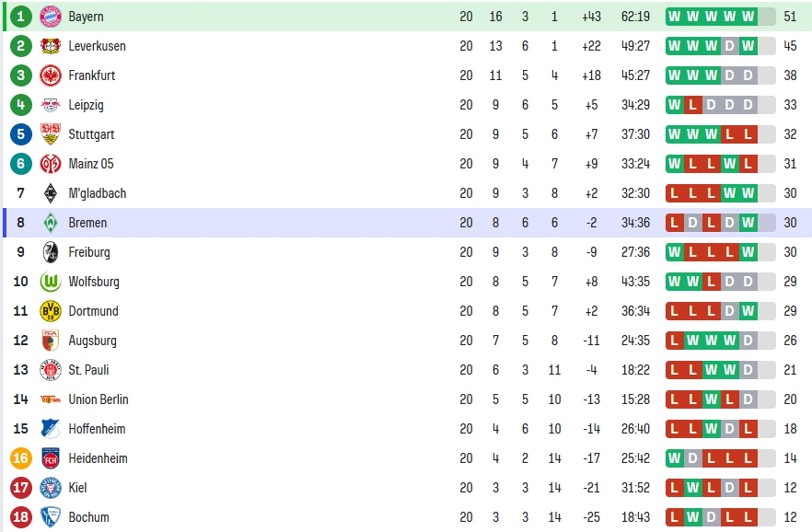Click the Freiburg team name
The width and height of the screenshot is (812, 532).
(89, 252)
